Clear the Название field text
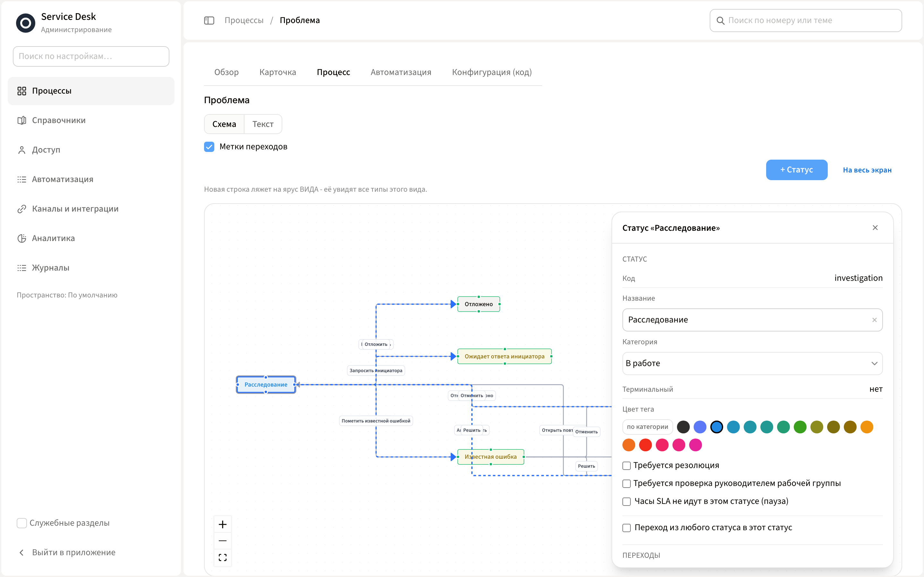Viewport: 924px width, 577px height. pos(874,320)
